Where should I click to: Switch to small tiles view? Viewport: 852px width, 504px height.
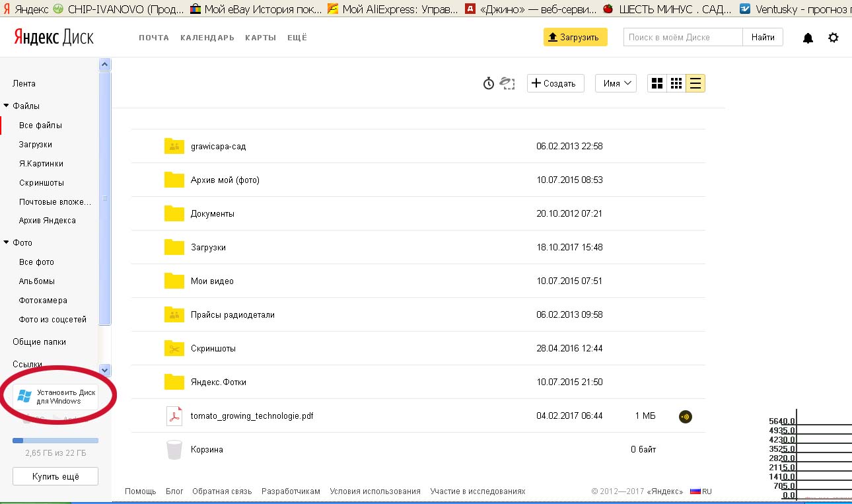[676, 83]
